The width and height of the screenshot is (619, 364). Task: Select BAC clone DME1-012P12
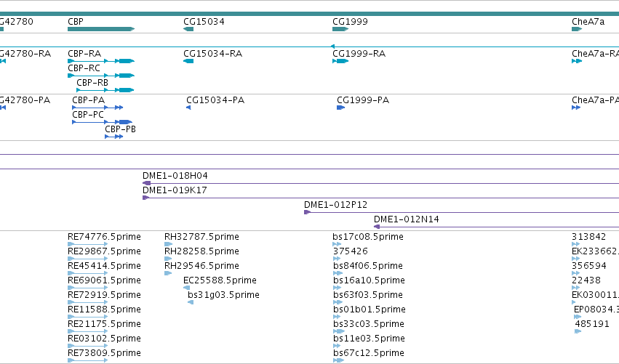point(461,212)
